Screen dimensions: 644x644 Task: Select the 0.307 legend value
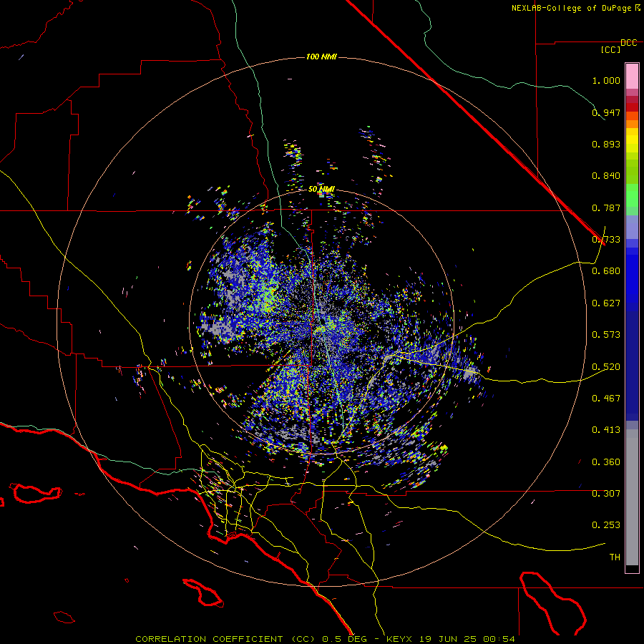tap(606, 494)
